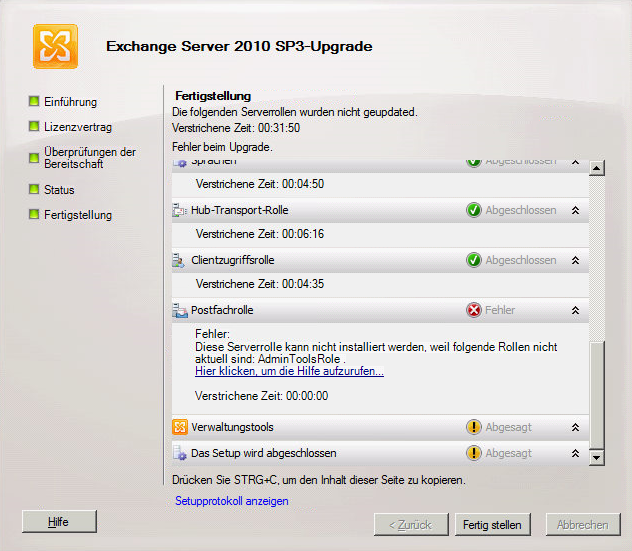632x551 pixels.
Task: Click yellow warning icon for Verwaltungstools
Action: tap(474, 427)
